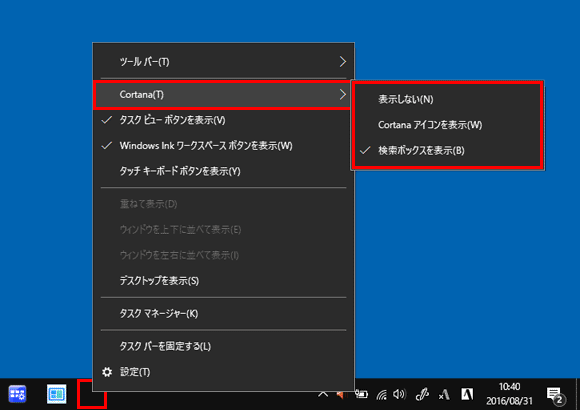Choose デスクトップを表示(S) from the menu

coord(223,281)
